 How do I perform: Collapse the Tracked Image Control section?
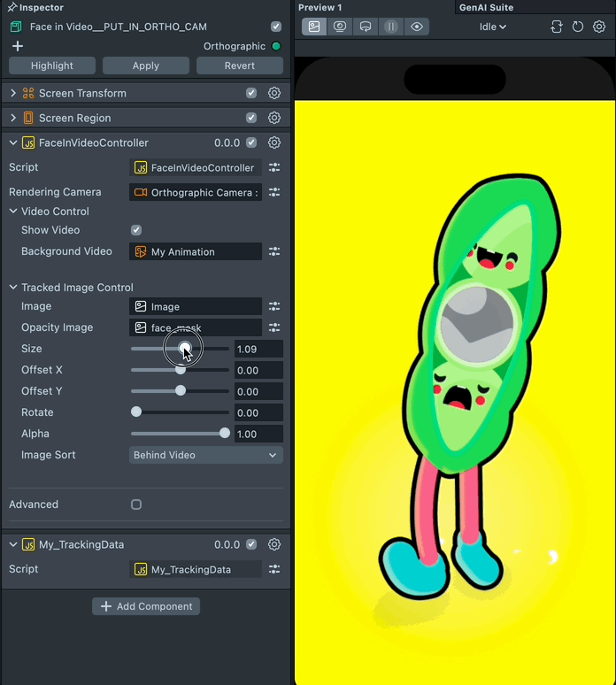coord(13,287)
